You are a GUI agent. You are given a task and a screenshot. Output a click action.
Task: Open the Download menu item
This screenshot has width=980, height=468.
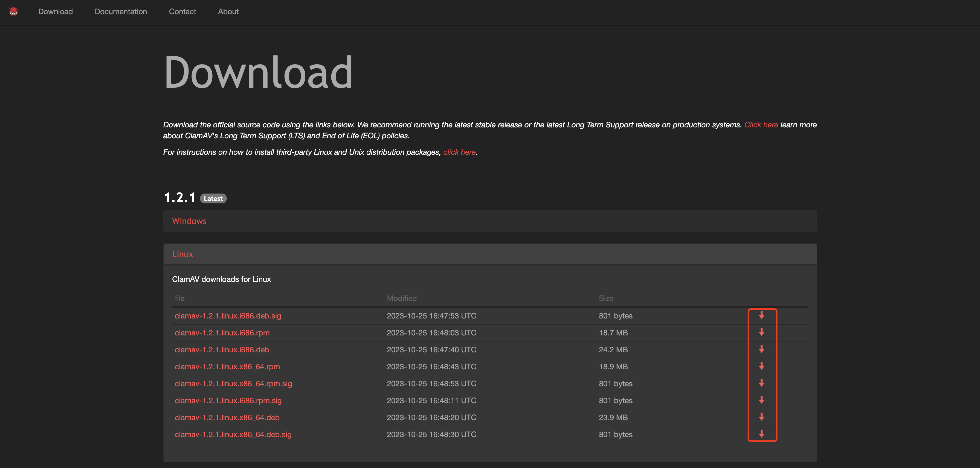coord(56,12)
